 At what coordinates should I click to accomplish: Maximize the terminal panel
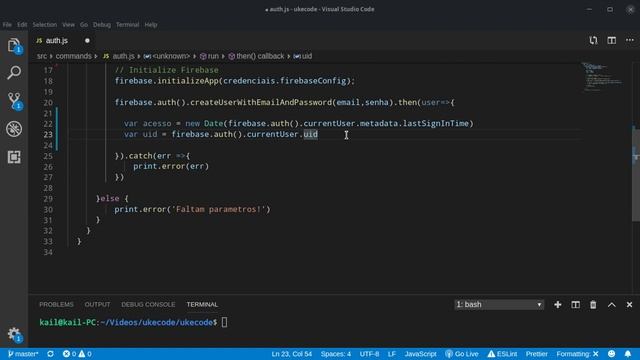[611, 304]
